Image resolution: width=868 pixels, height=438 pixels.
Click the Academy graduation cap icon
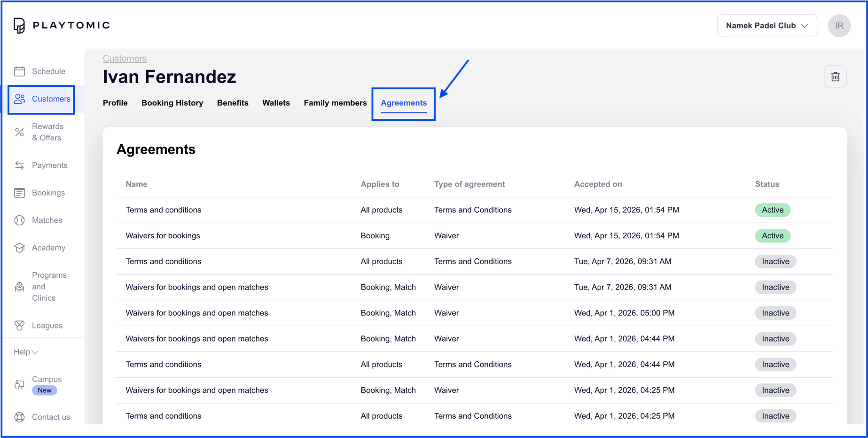point(19,248)
